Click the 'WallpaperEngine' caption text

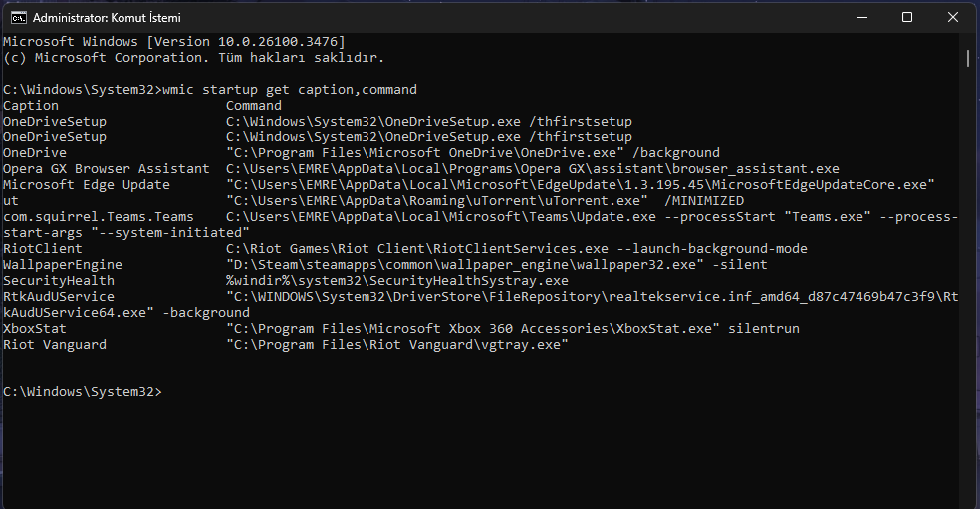[63, 265]
